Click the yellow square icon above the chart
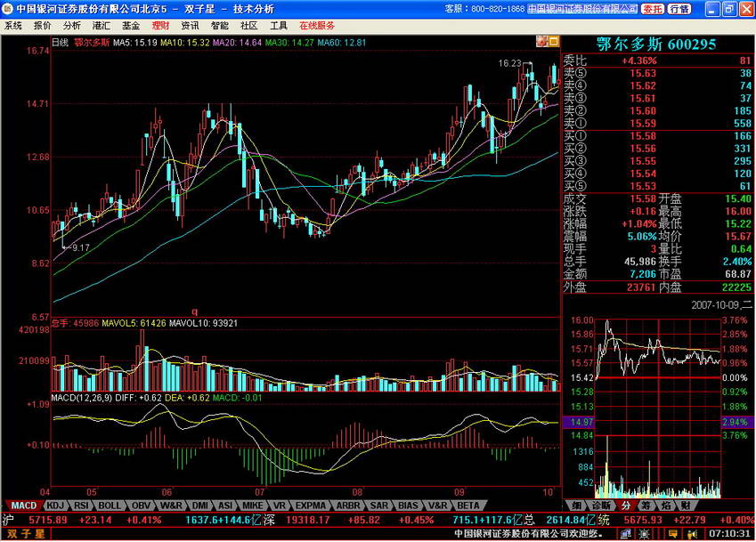The image size is (756, 542). (x=554, y=42)
